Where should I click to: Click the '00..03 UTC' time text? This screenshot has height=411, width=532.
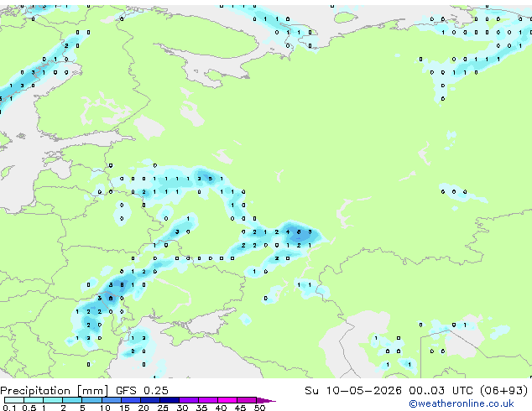(x=441, y=391)
